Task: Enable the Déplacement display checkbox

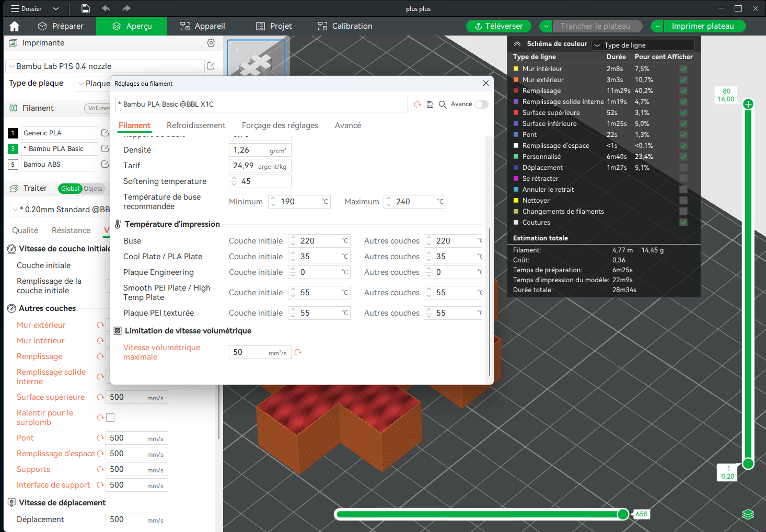Action: 683,168
